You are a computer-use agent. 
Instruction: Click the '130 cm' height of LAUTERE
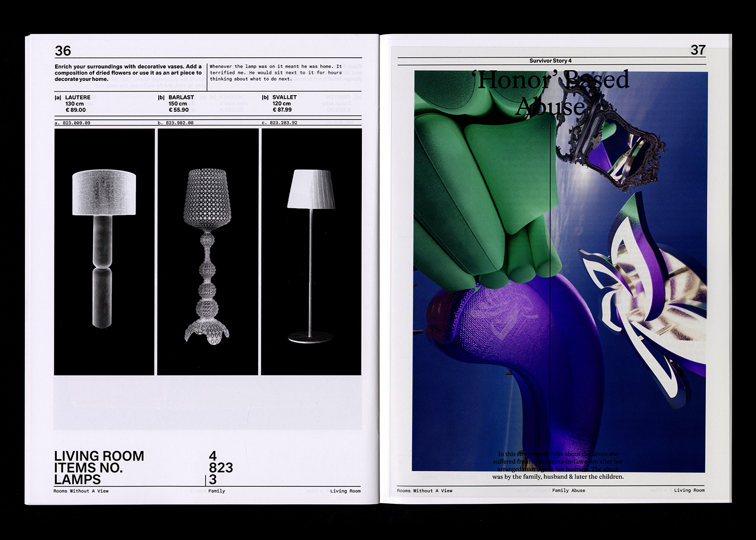(75, 104)
